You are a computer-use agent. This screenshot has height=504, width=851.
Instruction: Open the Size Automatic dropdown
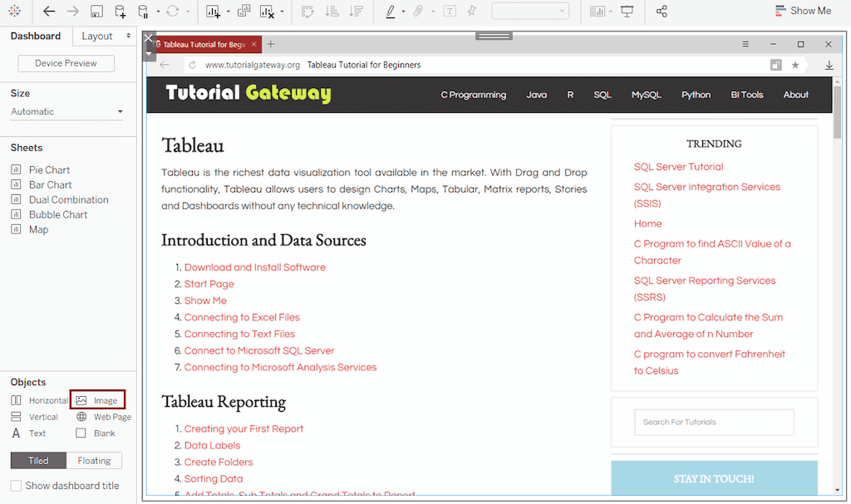(x=66, y=112)
